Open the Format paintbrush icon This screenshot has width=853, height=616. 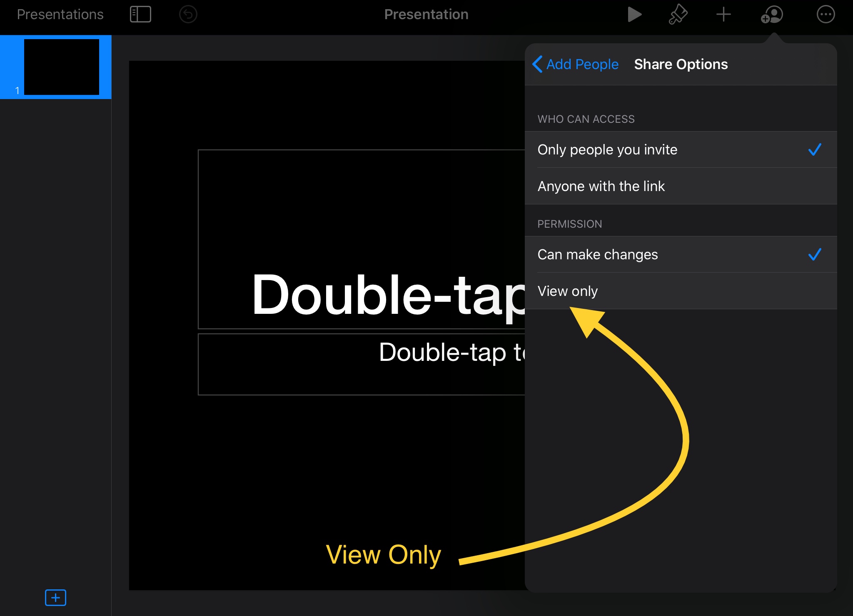(678, 15)
